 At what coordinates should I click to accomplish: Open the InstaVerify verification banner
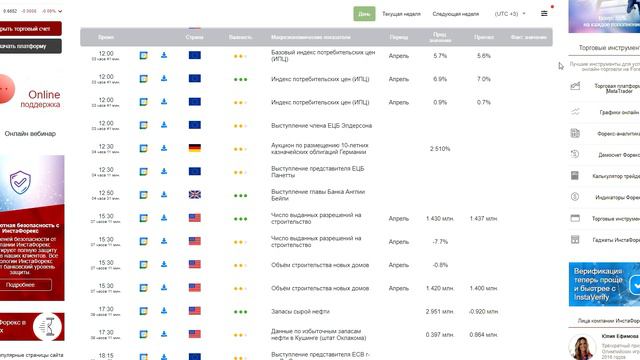(x=604, y=284)
